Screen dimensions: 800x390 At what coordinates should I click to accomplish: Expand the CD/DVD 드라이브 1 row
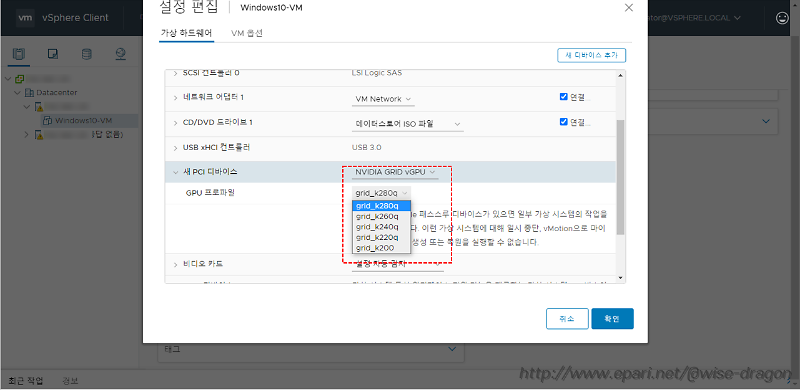pos(175,123)
